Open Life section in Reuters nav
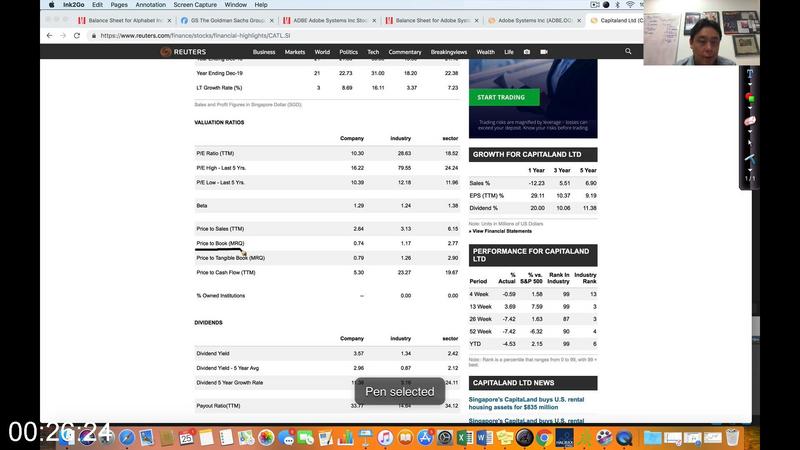This screenshot has width=800, height=450. click(509, 52)
